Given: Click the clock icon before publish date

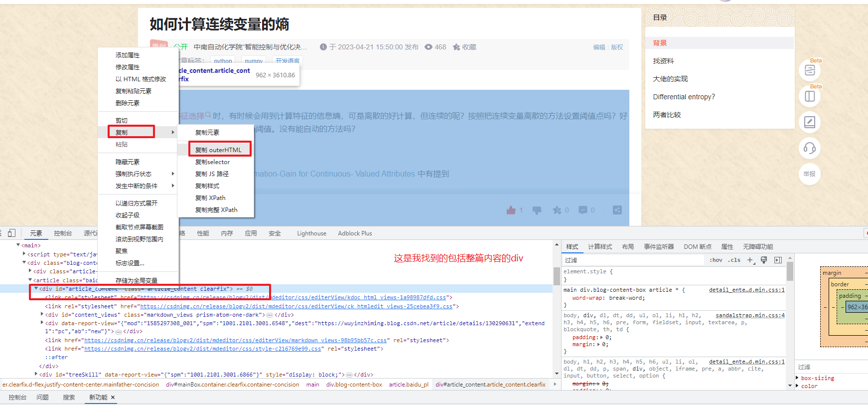Looking at the screenshot, I should 323,47.
